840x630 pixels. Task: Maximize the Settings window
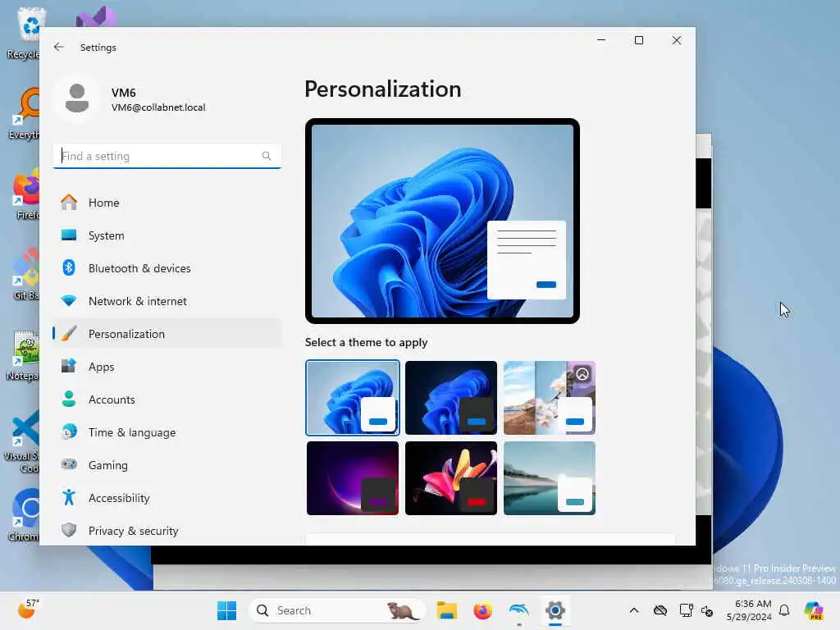coord(638,40)
